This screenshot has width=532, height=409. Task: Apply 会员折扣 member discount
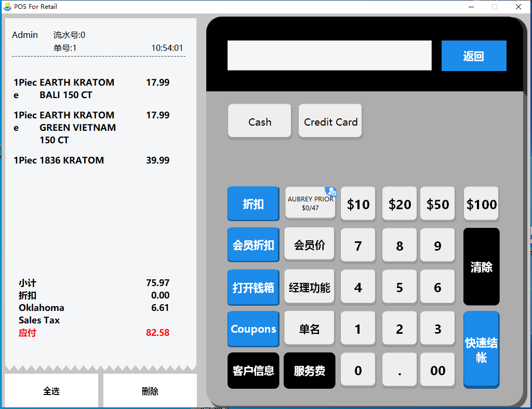(253, 245)
